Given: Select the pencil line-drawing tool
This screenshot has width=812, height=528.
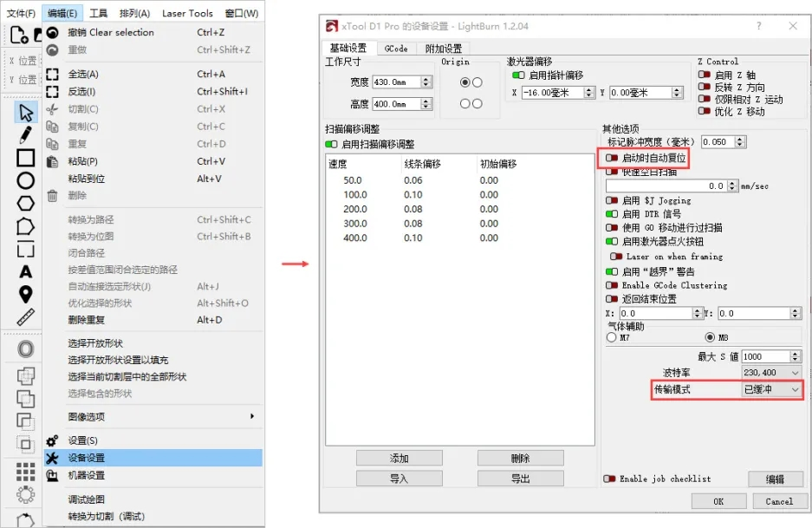Looking at the screenshot, I should [25, 134].
